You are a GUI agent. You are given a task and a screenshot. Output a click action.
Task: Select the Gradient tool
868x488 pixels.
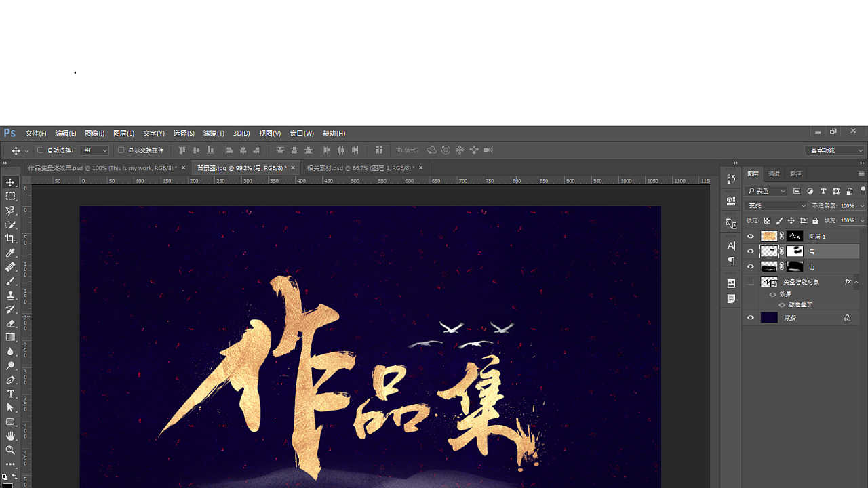pos(10,338)
